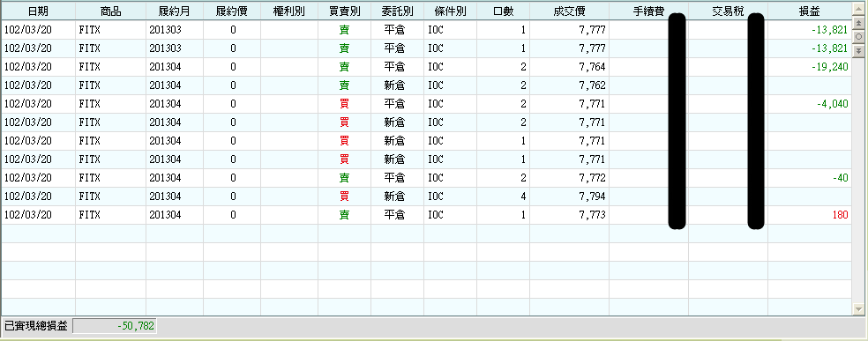Screen dimensions: 868x341
Task: Click the 買賣別 column header
Action: pyautogui.click(x=344, y=11)
